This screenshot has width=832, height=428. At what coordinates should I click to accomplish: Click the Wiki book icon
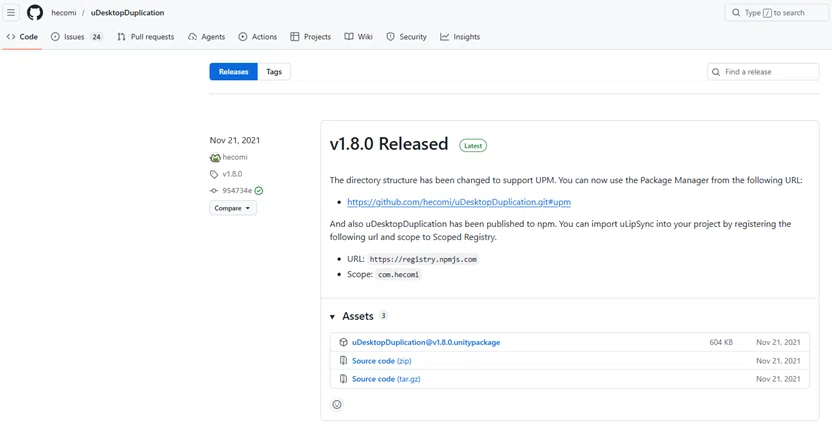(349, 37)
